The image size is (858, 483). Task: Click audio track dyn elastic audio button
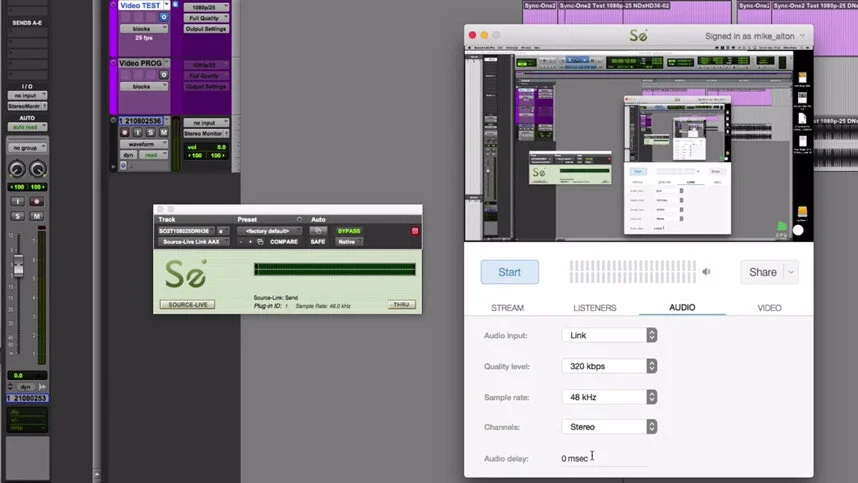click(128, 155)
